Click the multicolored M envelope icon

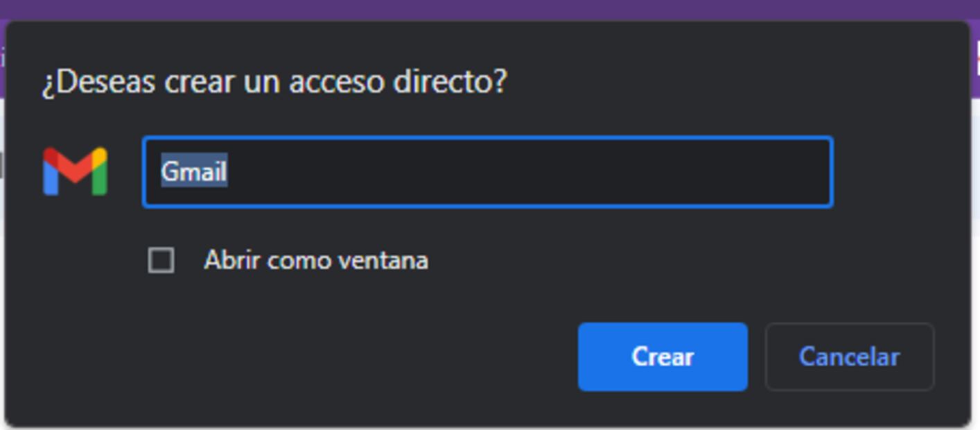click(75, 171)
